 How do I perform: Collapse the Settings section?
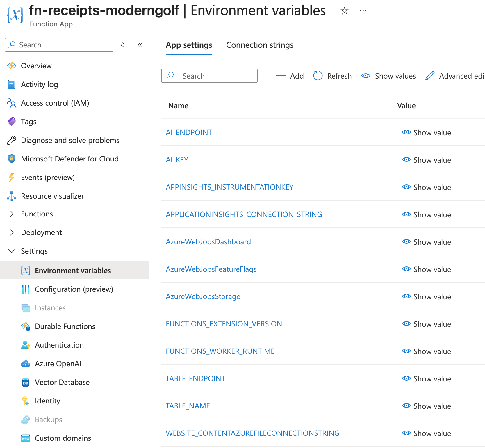click(x=12, y=251)
